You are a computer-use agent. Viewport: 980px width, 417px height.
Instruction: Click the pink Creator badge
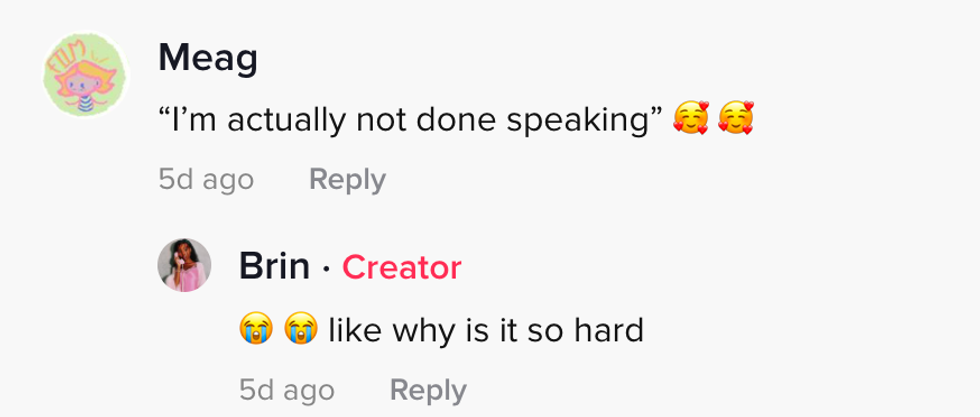pyautogui.click(x=401, y=268)
